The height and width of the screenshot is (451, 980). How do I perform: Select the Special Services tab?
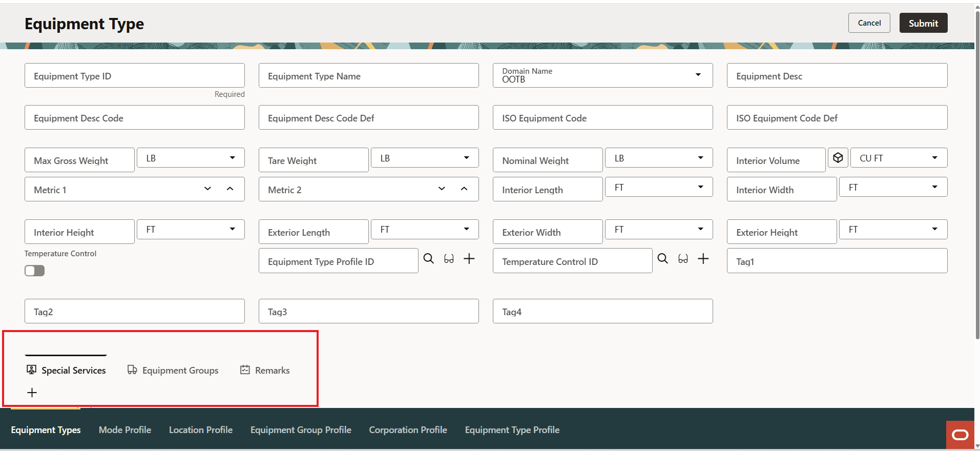(66, 370)
